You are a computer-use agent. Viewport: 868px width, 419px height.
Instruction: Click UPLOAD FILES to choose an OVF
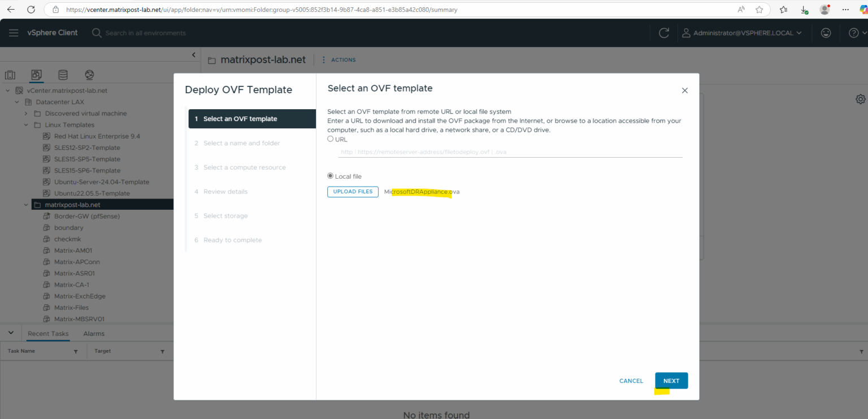coord(353,192)
